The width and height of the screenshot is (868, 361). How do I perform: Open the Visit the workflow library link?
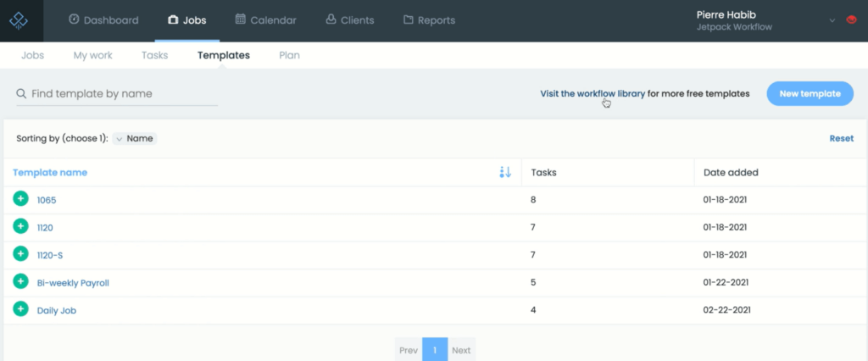tap(593, 94)
